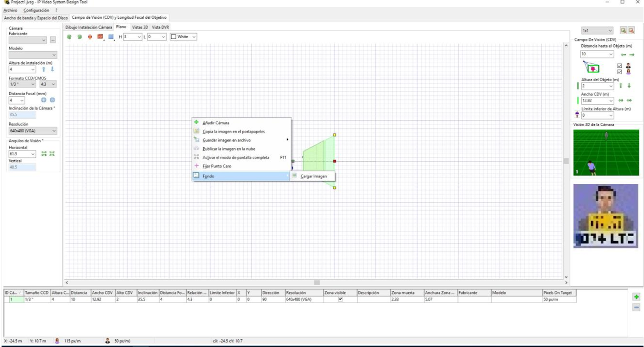Click Cargar Imagen in the submenu
644x347 pixels.
tap(313, 176)
